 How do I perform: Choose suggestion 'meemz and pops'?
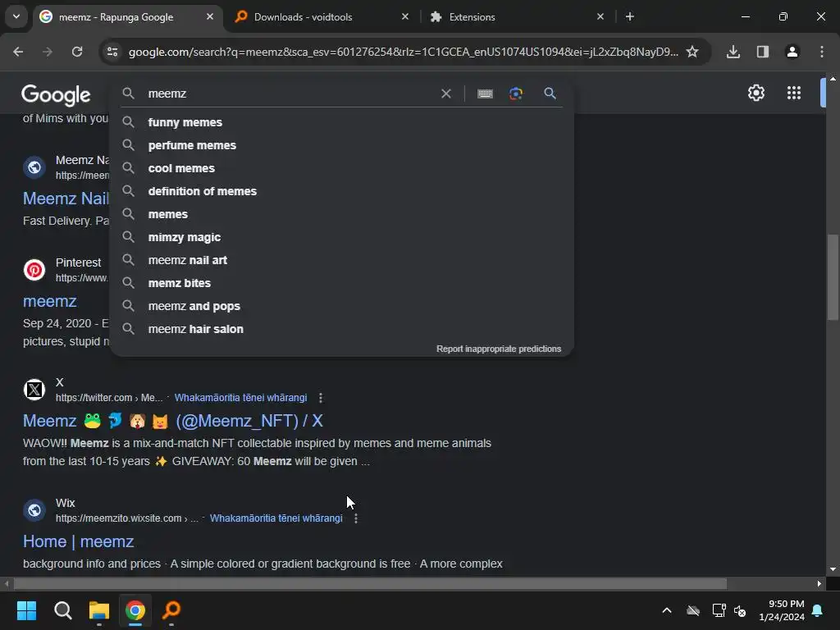click(x=341, y=307)
